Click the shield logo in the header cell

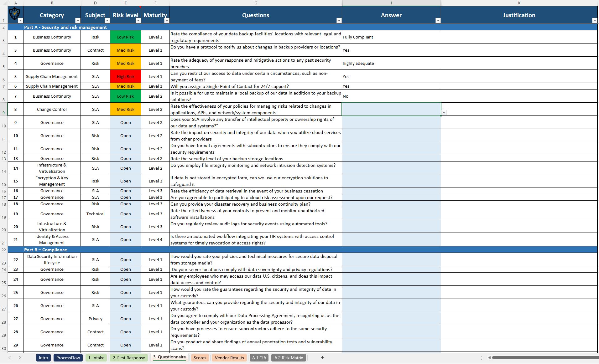coord(15,14)
